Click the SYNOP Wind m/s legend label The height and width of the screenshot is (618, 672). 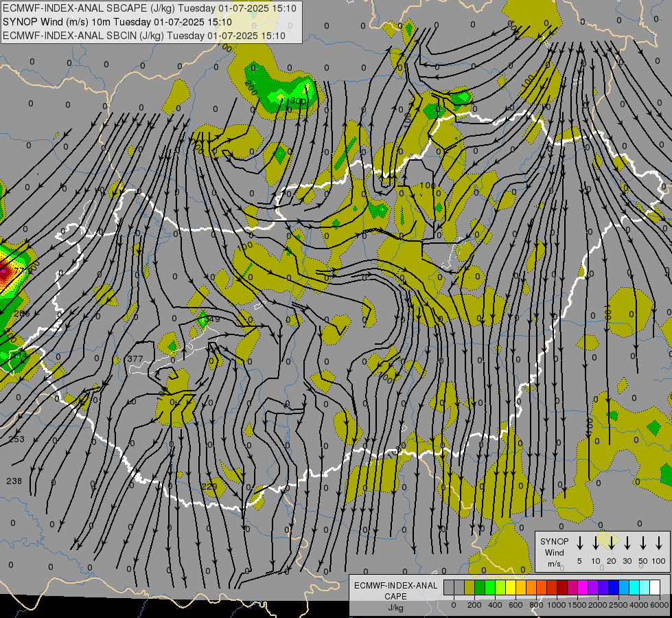tap(554, 552)
